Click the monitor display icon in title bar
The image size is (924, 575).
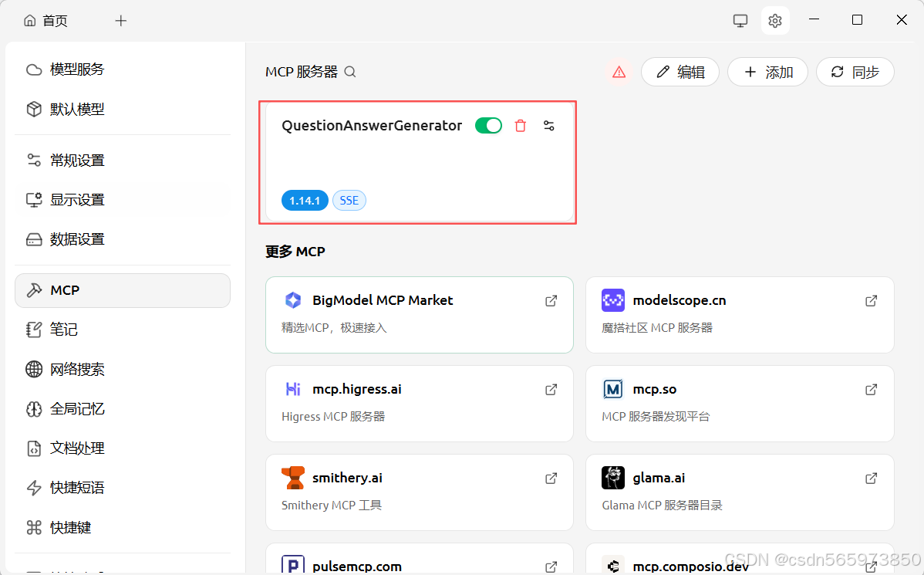(x=740, y=21)
